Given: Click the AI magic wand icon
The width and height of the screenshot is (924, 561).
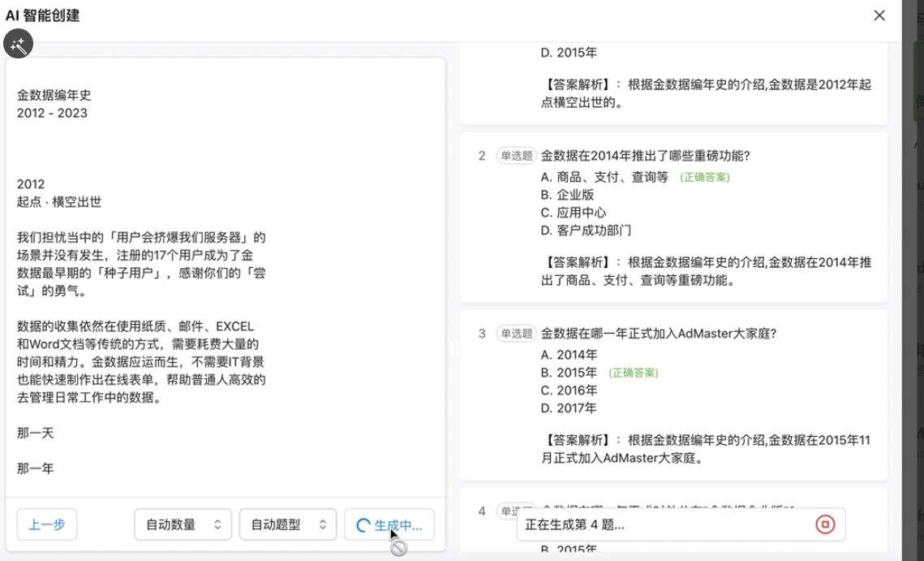Looking at the screenshot, I should [19, 44].
